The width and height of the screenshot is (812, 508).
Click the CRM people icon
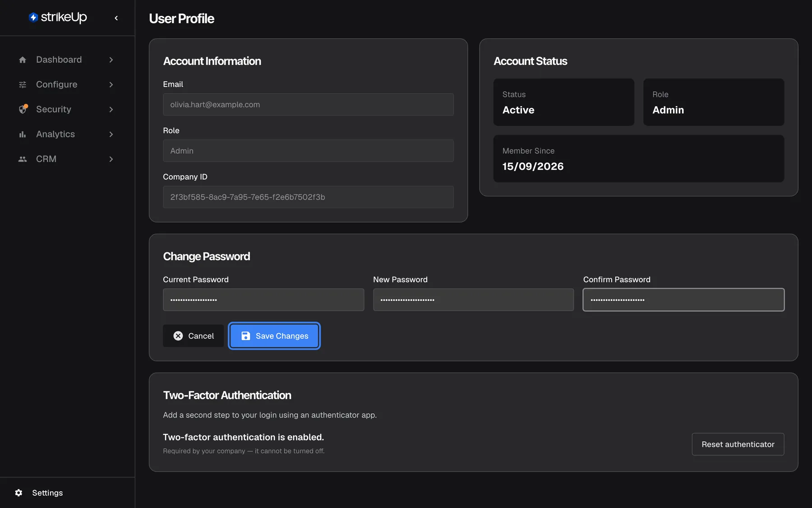[x=23, y=159]
